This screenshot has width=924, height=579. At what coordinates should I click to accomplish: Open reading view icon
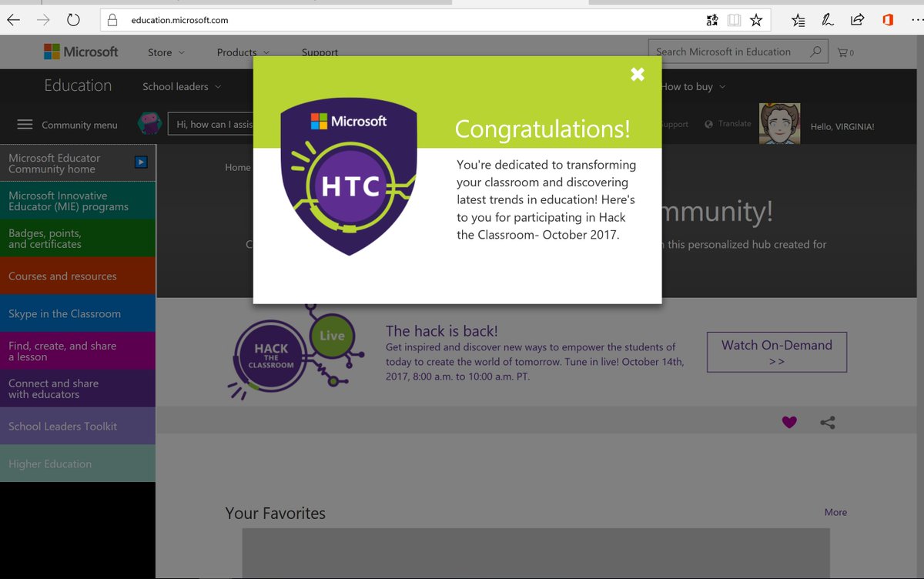point(734,20)
